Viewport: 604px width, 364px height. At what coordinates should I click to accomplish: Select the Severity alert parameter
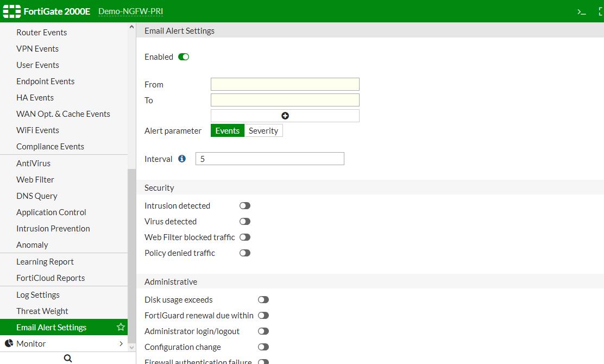point(263,130)
